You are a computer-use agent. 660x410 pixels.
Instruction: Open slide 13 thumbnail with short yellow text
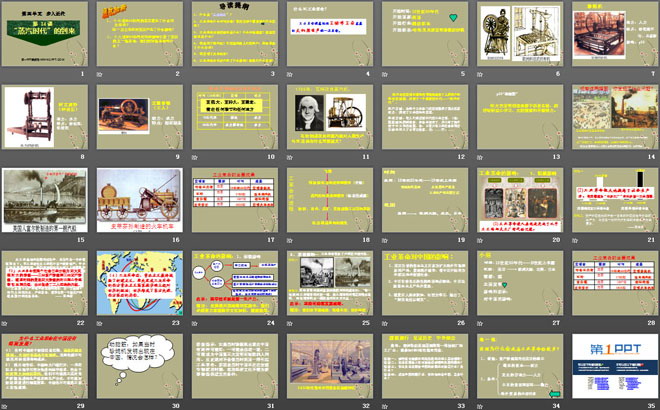click(520, 117)
